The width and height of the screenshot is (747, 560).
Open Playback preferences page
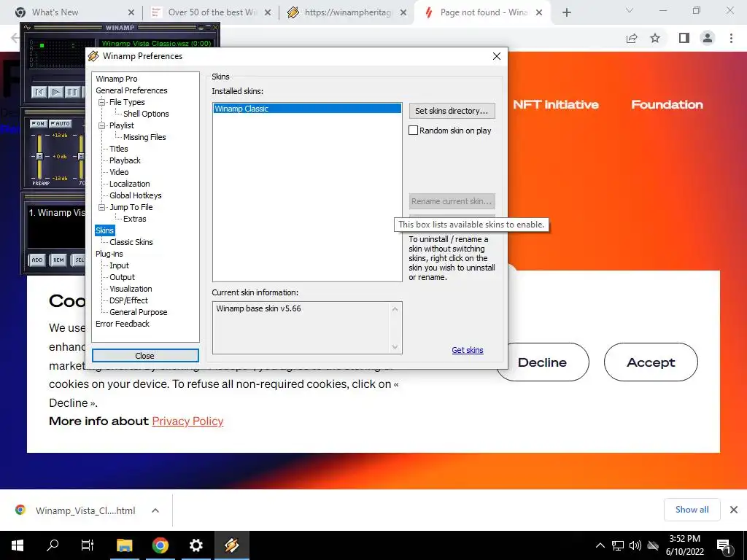[x=125, y=160]
